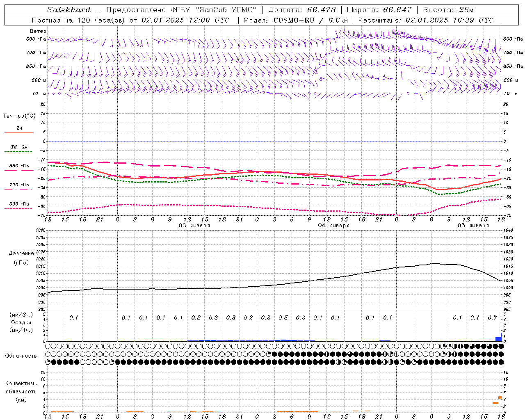Click the '700 гПа' temperature legend entry
The height and width of the screenshot is (420, 525).
pyautogui.click(x=19, y=185)
